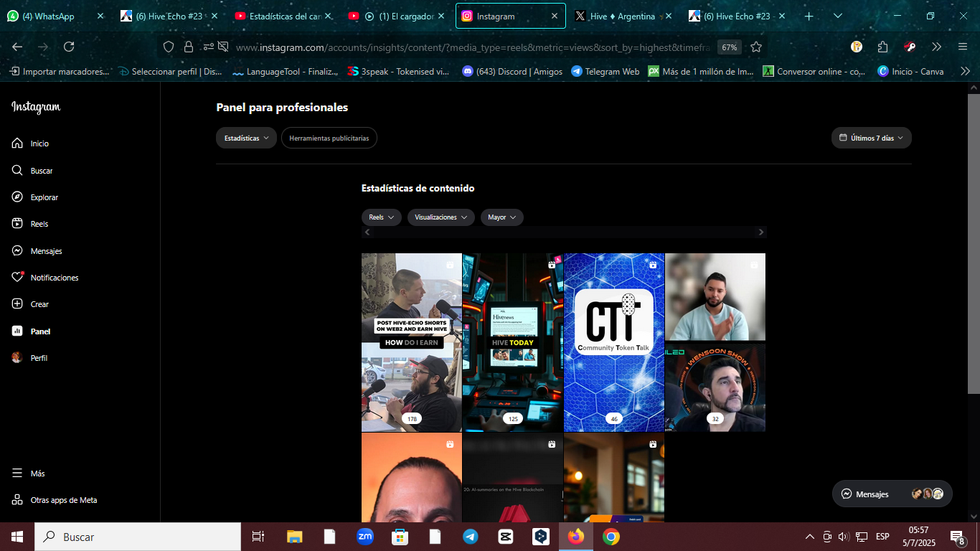The width and height of the screenshot is (980, 551).
Task: Open the Hive Today reel with 125 views
Action: [x=513, y=342]
